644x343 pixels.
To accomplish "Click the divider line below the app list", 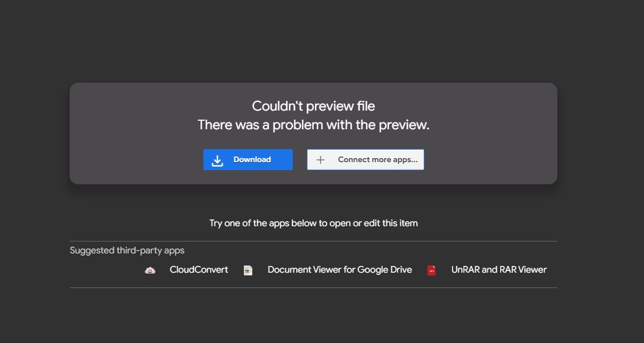I will tap(313, 287).
